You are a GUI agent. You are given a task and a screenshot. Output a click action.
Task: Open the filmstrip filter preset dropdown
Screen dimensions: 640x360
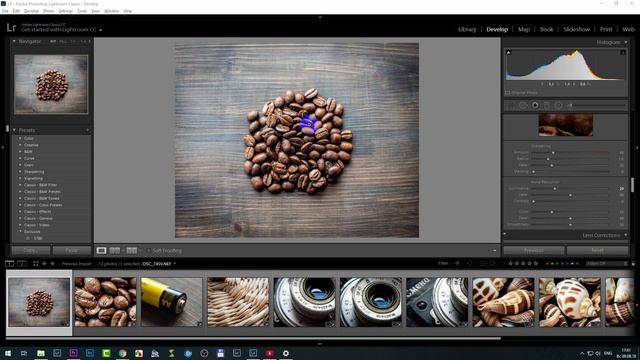point(606,264)
